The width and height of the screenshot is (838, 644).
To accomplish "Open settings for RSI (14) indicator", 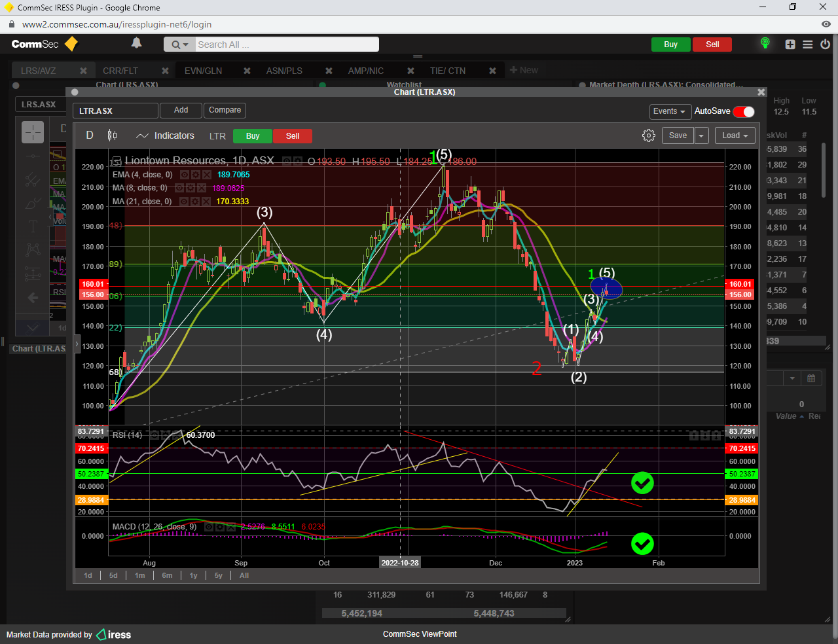I will point(166,435).
